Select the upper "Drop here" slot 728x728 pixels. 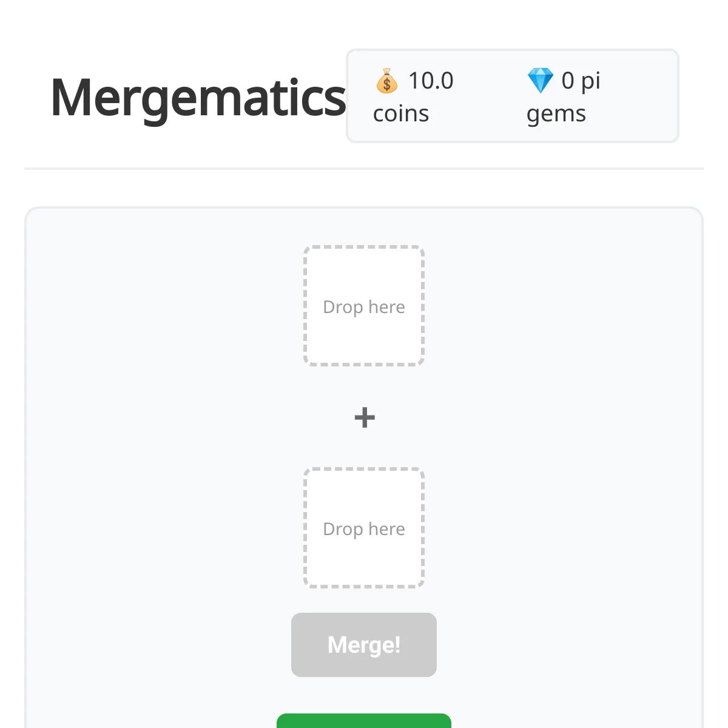coord(364,306)
